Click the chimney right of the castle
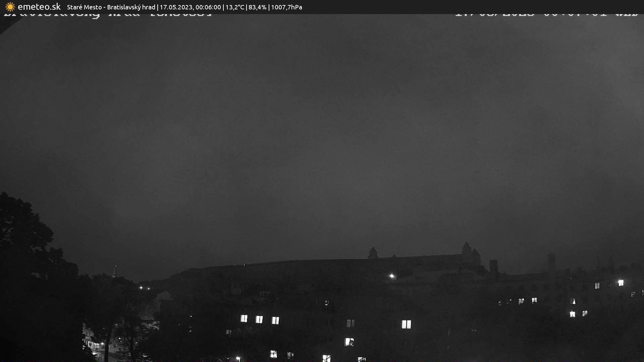The image size is (644, 362). [493, 266]
